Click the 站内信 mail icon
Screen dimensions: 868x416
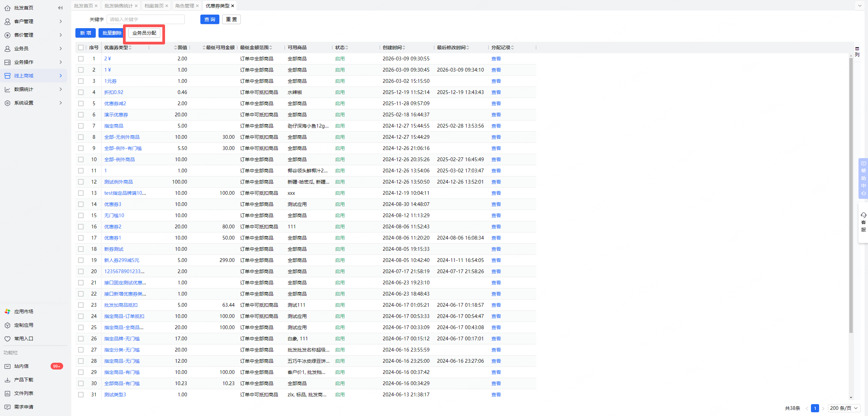coord(7,366)
